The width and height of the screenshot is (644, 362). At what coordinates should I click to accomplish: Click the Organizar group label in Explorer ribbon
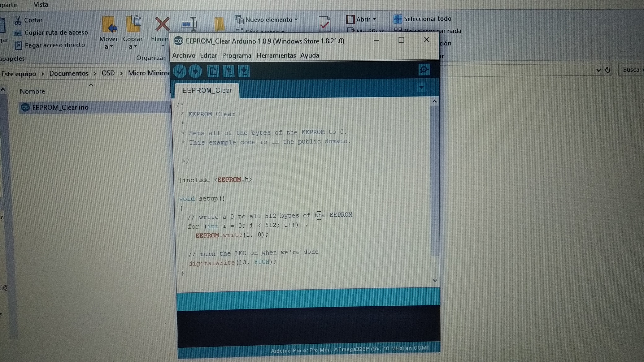point(151,58)
